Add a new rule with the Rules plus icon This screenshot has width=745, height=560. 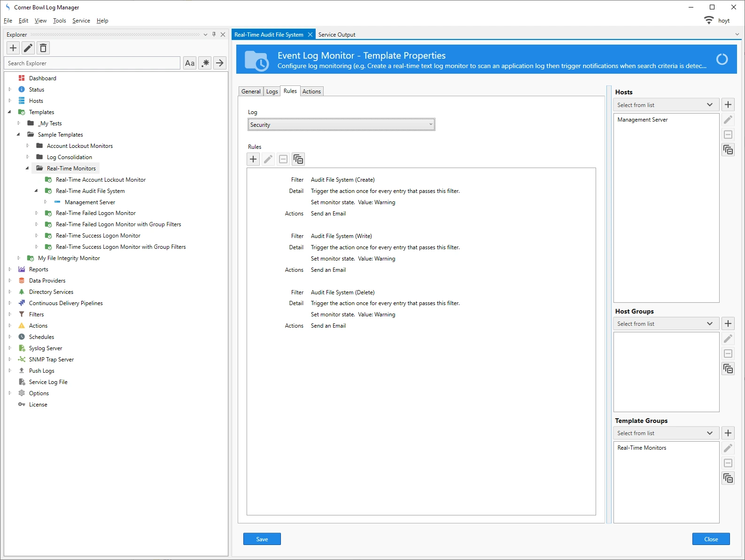click(x=253, y=159)
